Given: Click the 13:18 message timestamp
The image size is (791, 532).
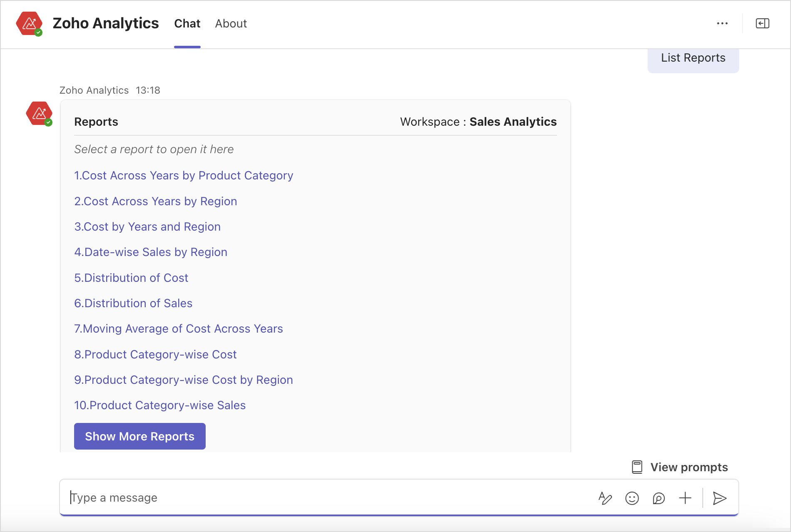Looking at the screenshot, I should click(148, 90).
